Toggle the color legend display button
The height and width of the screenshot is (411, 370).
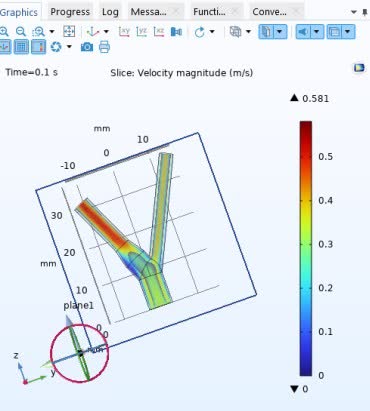tap(39, 47)
